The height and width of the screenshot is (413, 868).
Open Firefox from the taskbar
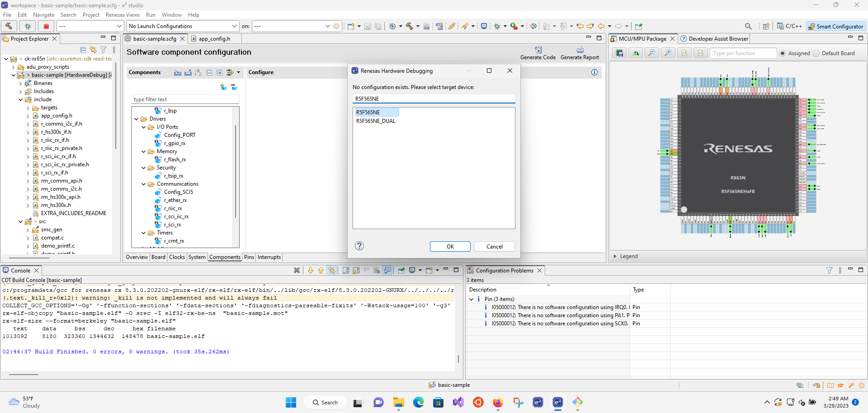[x=498, y=402]
